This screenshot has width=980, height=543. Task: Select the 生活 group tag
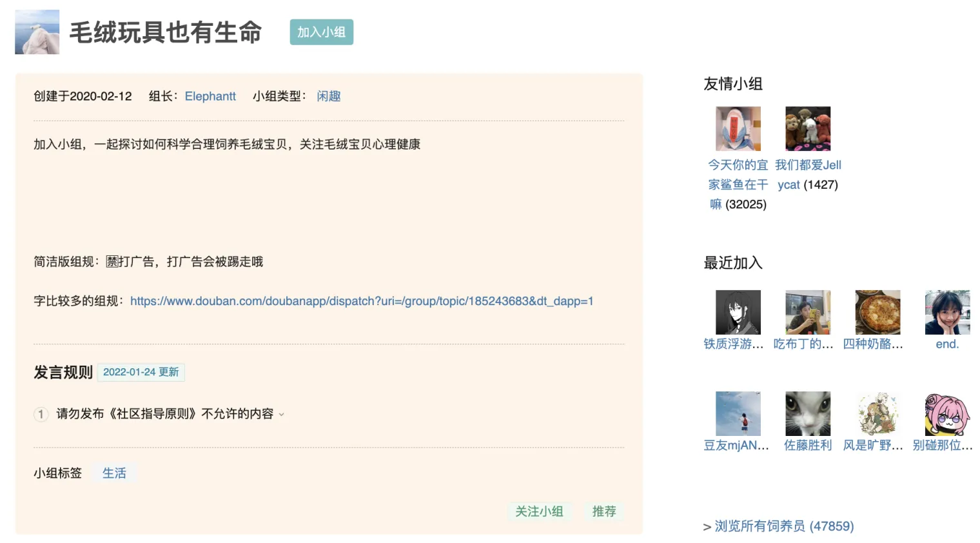tap(114, 473)
